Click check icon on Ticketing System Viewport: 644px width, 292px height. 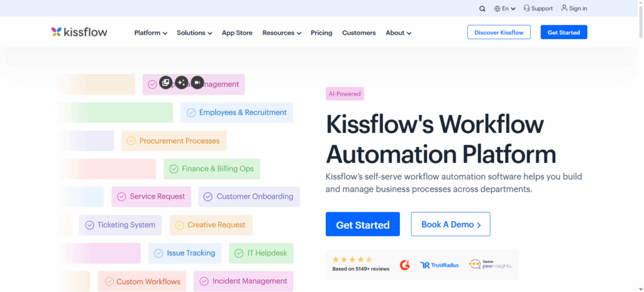pyautogui.click(x=89, y=225)
